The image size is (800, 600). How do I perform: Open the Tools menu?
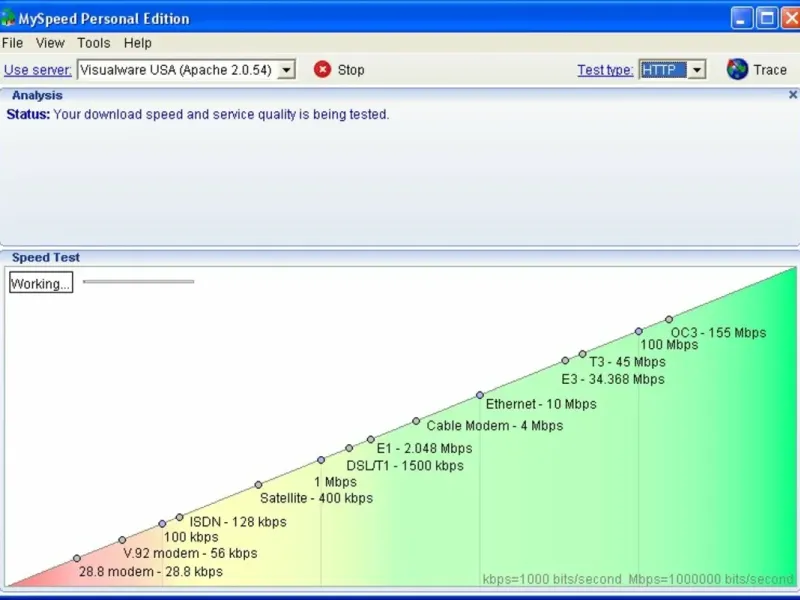94,43
